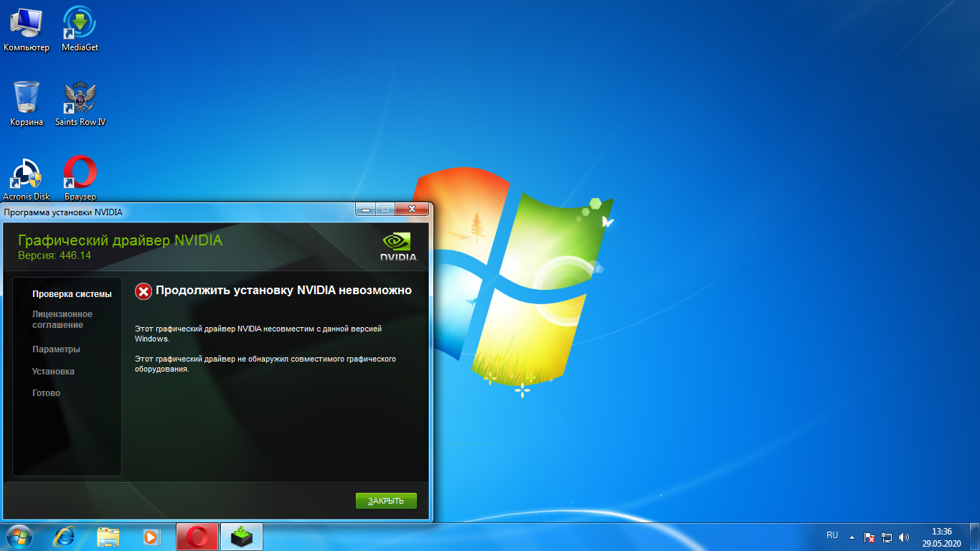
Task: Close the NVIDIA installer window
Action: (x=412, y=209)
